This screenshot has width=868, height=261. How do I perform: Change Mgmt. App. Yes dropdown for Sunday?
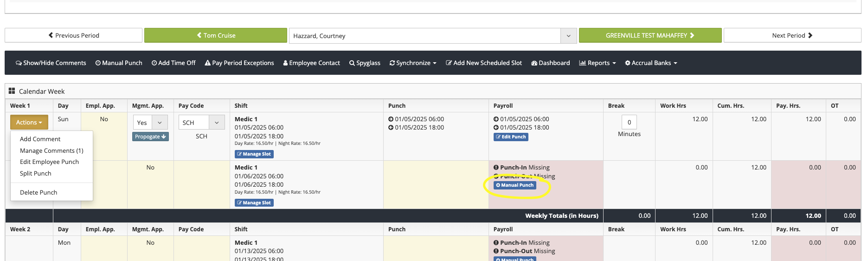[150, 123]
